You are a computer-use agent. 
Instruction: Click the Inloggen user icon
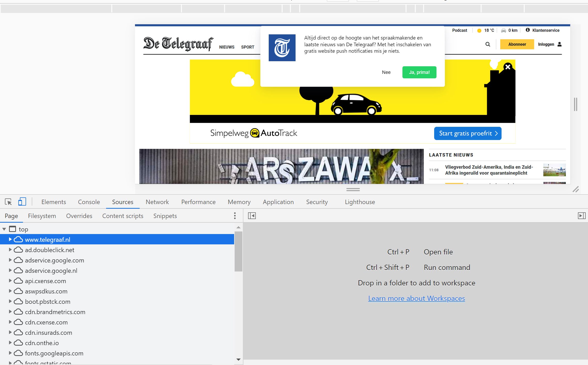(x=560, y=44)
